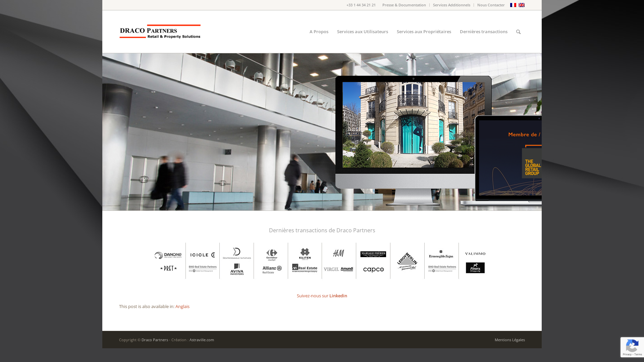Click the H&M logo
644x362 pixels.
coord(338,253)
